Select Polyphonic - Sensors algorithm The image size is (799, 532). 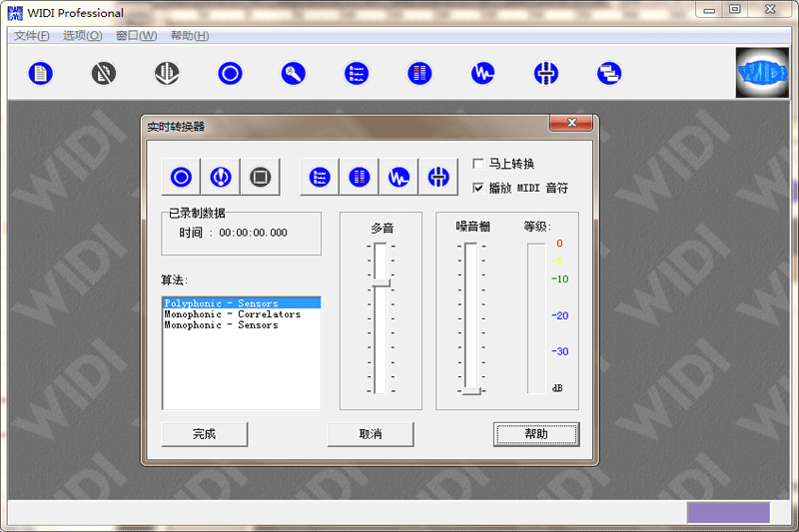tap(241, 303)
